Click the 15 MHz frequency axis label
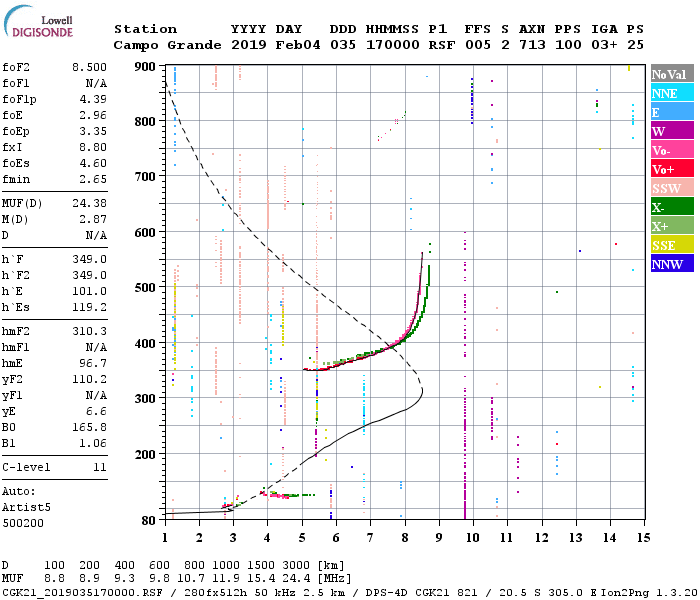Image resolution: width=700 pixels, height=600 pixels. coord(644,538)
